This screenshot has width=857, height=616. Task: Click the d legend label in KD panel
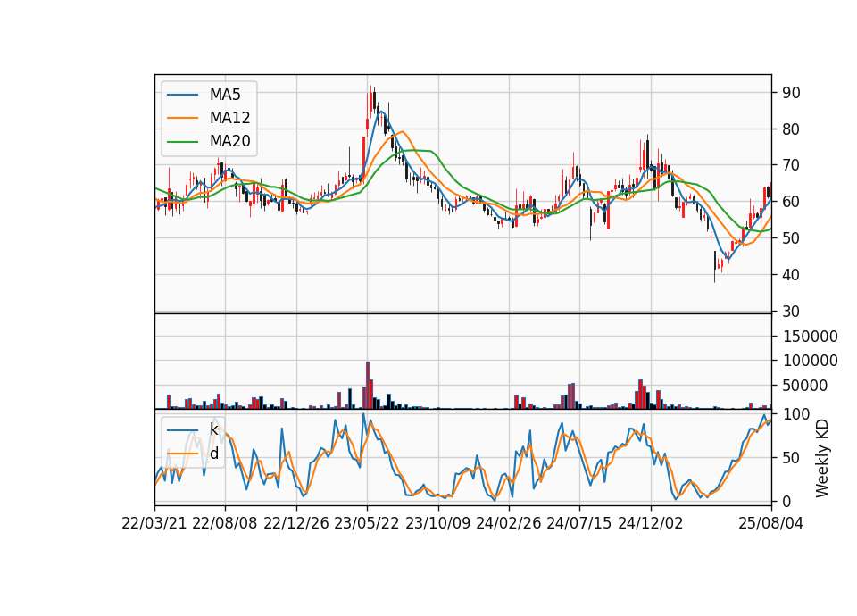[x=214, y=454]
